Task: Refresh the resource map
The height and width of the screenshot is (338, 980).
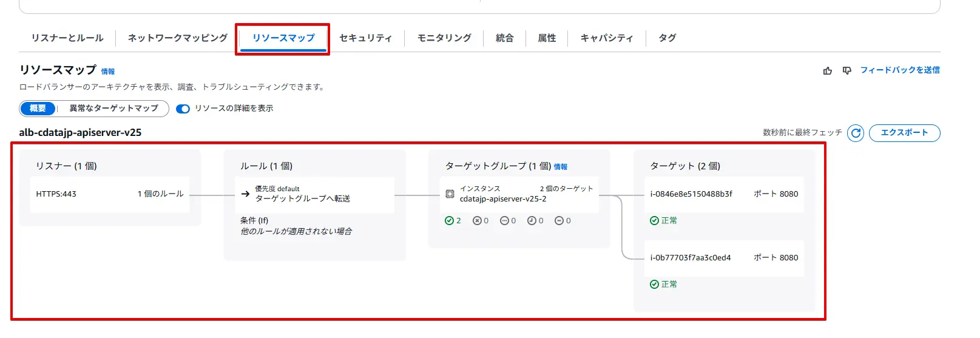Action: (x=856, y=133)
